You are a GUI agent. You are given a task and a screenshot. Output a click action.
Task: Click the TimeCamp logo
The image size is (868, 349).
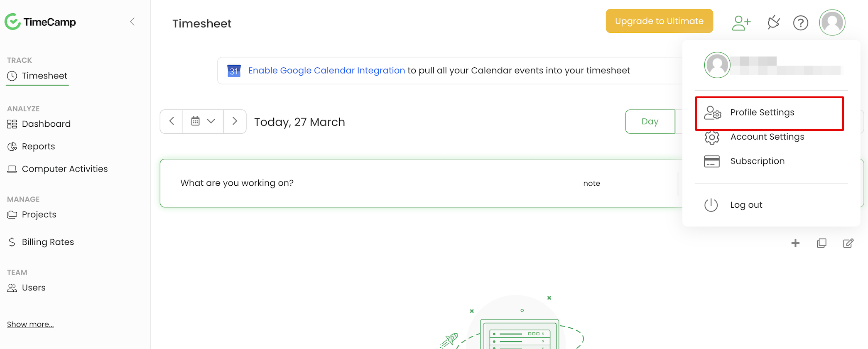[x=40, y=22]
